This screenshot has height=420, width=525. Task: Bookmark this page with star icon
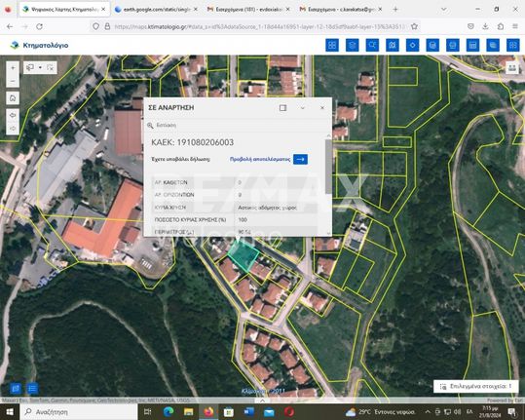(x=414, y=26)
